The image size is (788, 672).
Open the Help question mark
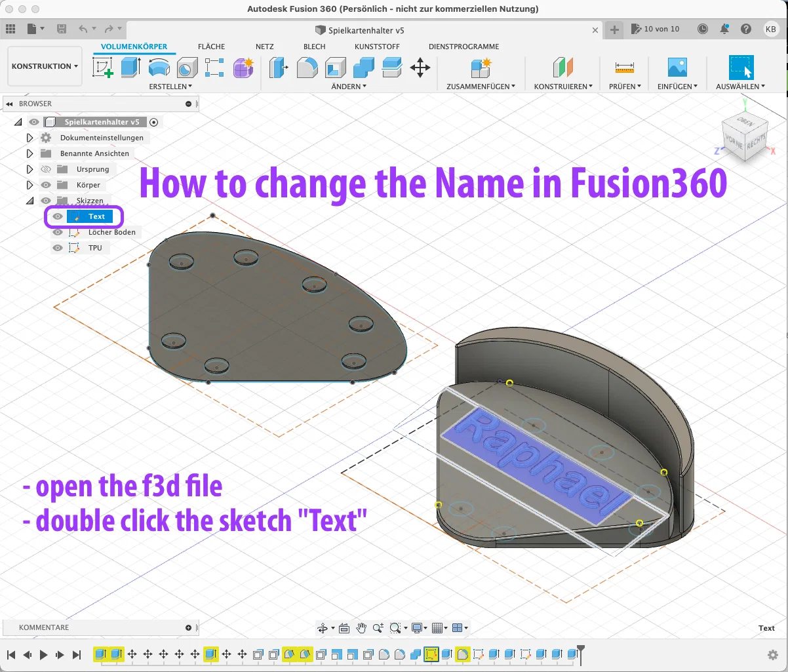pos(746,29)
